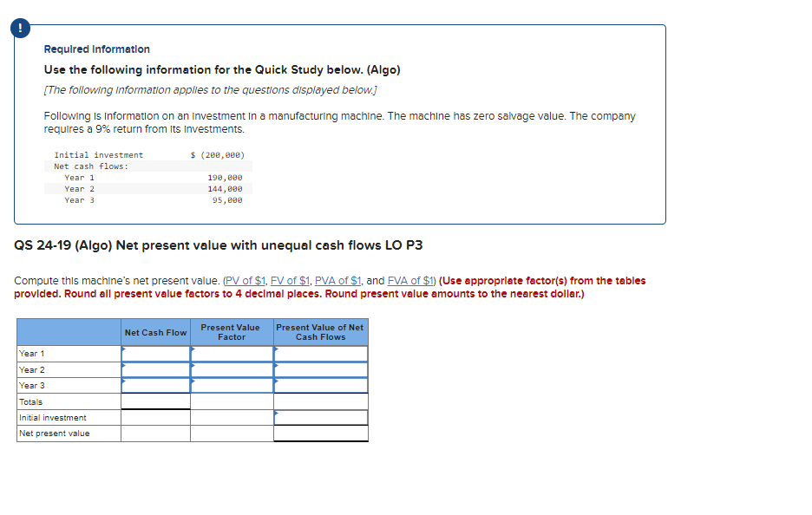Viewport: 812px width, 515px height.
Task: Click the Required Information heading
Action: (97, 49)
